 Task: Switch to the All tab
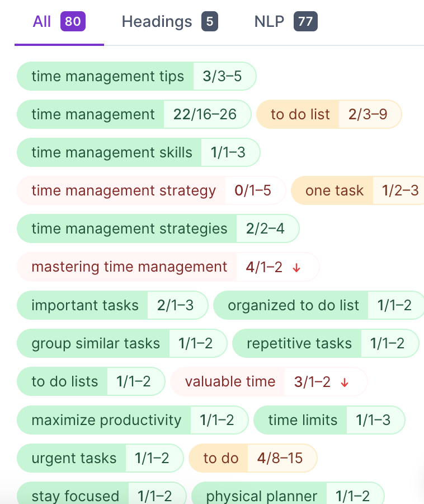(59, 22)
